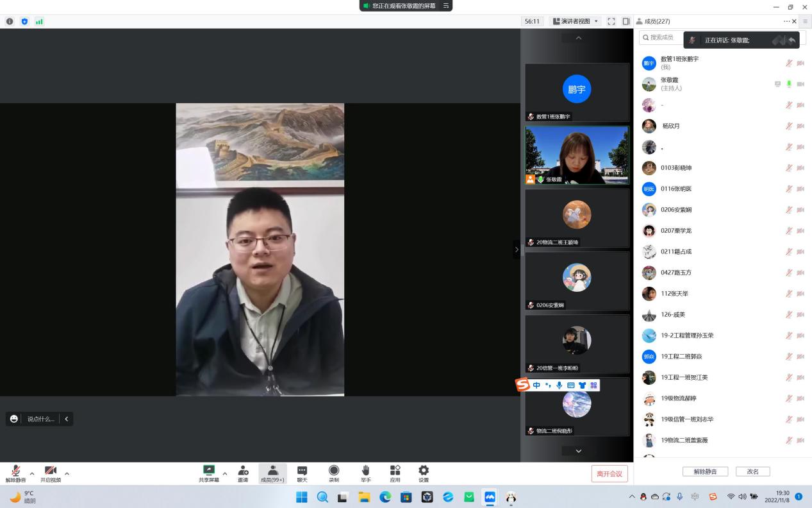Screen dimensions: 812x508
Task: Turn on video with 开启视频 button
Action: pos(51,473)
